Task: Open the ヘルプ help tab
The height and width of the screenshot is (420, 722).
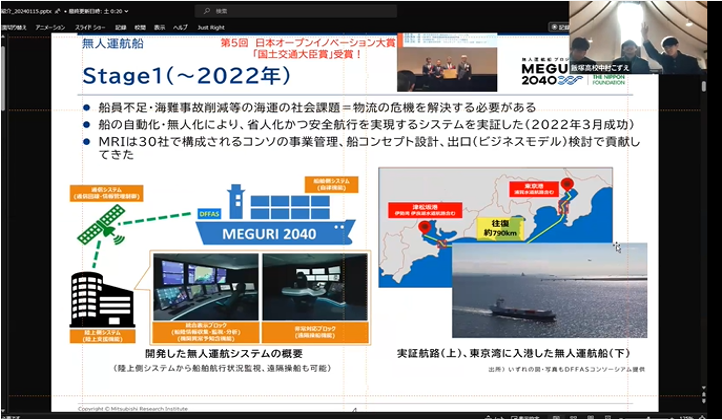Action: tap(180, 27)
